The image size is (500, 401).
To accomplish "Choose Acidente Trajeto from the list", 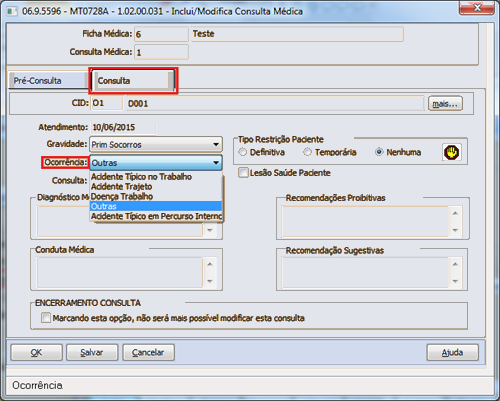I will 156,187.
